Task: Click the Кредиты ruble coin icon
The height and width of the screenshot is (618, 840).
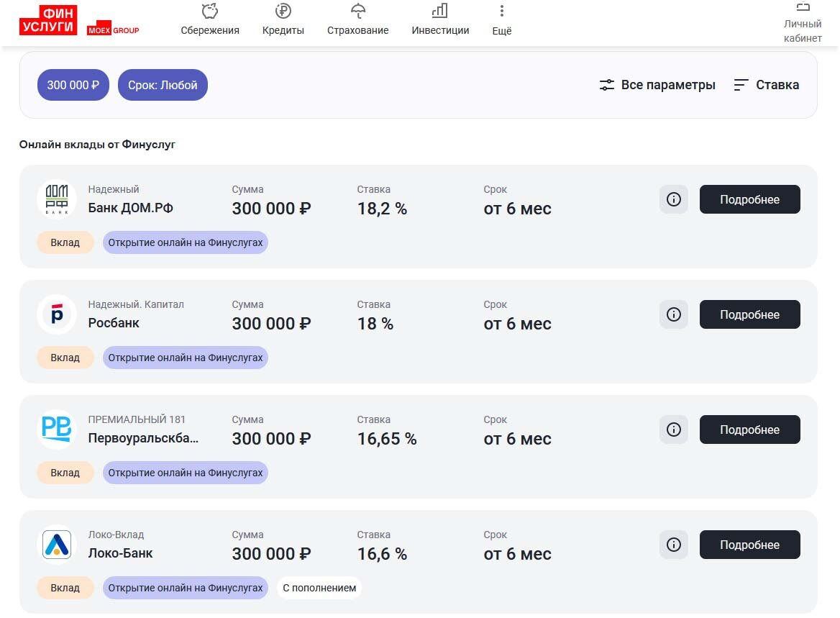Action: tap(283, 11)
